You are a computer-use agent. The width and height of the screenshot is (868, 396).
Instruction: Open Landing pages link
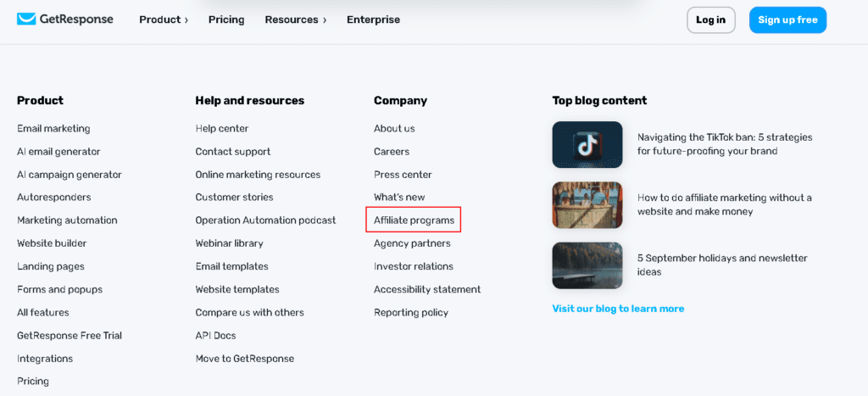coord(51,266)
